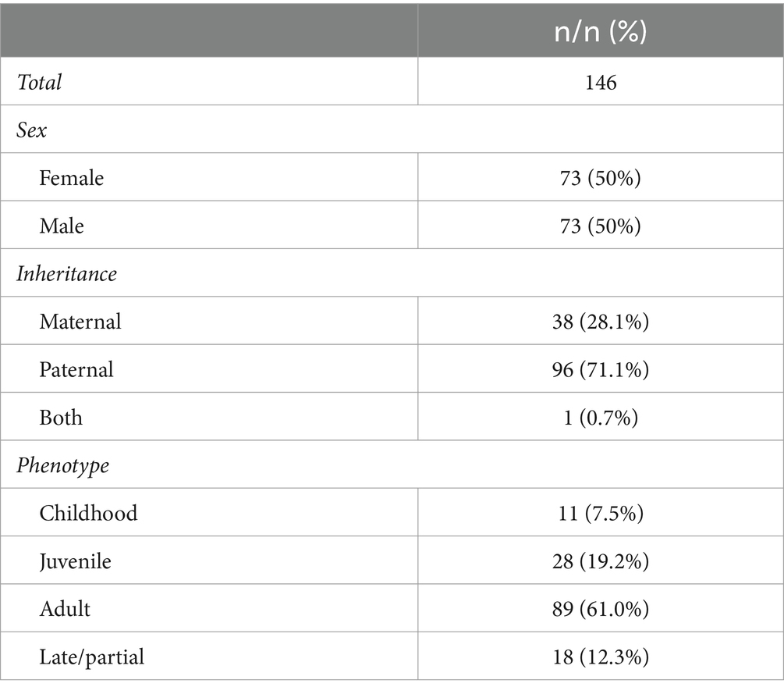Select the Phenotype section heading

click(x=62, y=466)
